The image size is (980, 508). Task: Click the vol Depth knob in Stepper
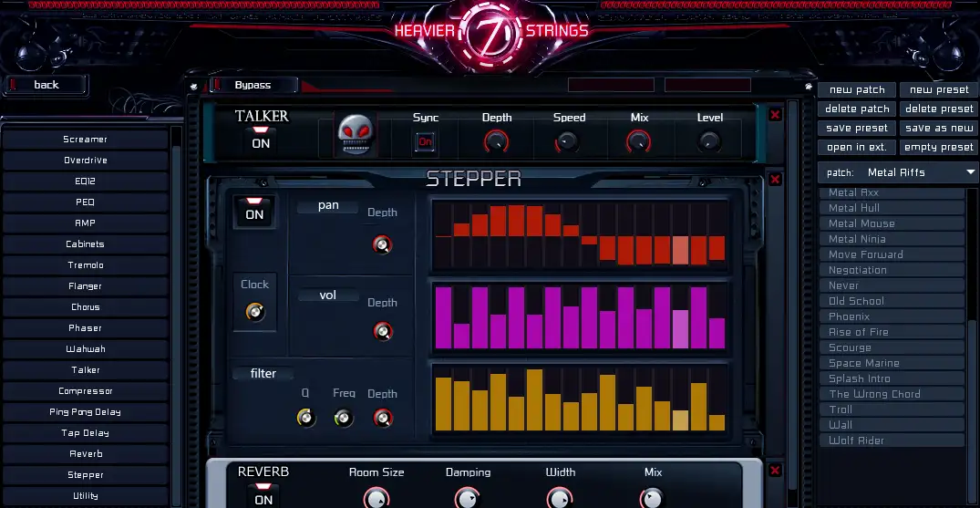tap(383, 331)
